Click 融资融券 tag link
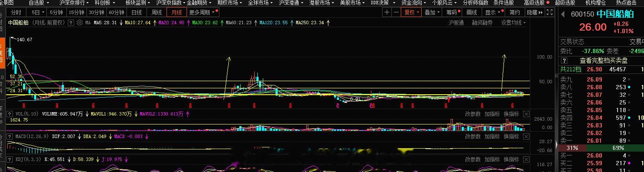644x172 pixels. (x=482, y=23)
